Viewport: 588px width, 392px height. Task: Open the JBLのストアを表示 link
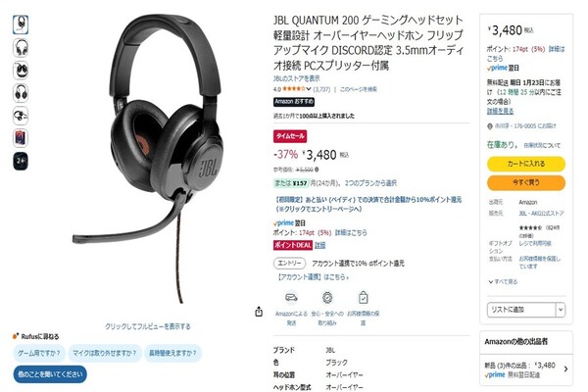pyautogui.click(x=296, y=78)
